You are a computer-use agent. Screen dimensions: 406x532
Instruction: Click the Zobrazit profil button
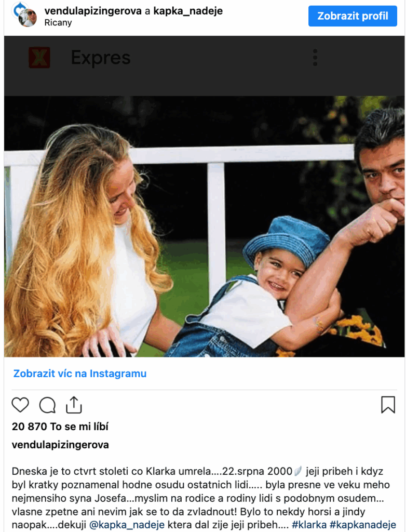click(x=353, y=16)
